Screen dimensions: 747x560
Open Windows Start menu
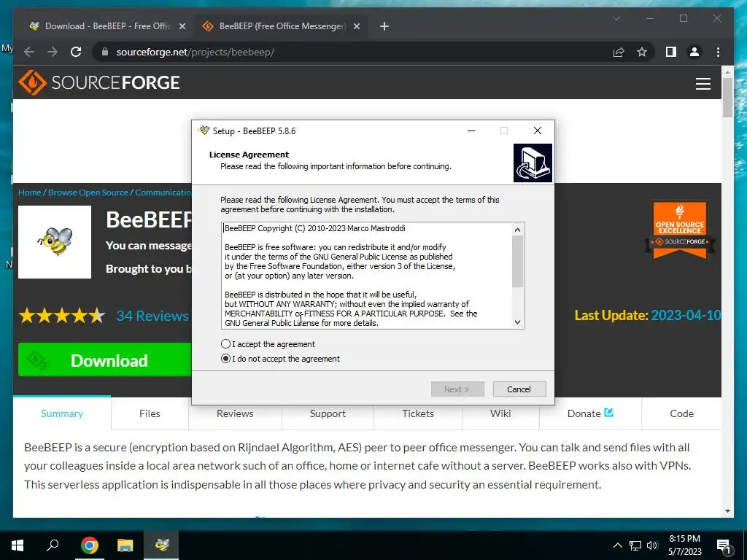click(x=18, y=545)
